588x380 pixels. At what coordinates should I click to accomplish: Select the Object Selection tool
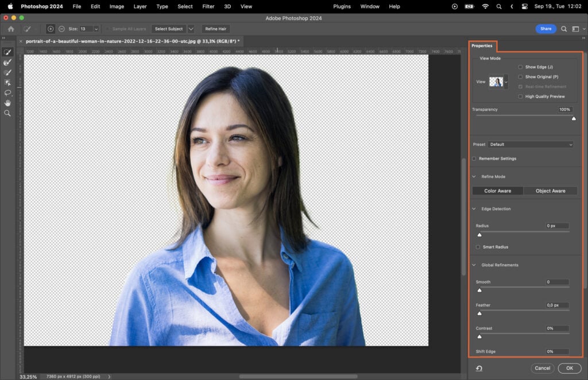pyautogui.click(x=7, y=83)
